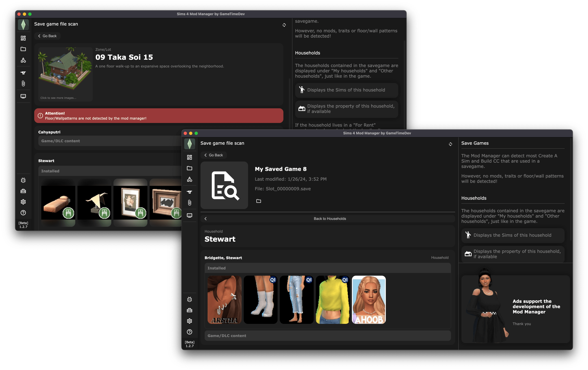
Task: Click Household label right of Bridgette, Stewart
Action: click(440, 258)
